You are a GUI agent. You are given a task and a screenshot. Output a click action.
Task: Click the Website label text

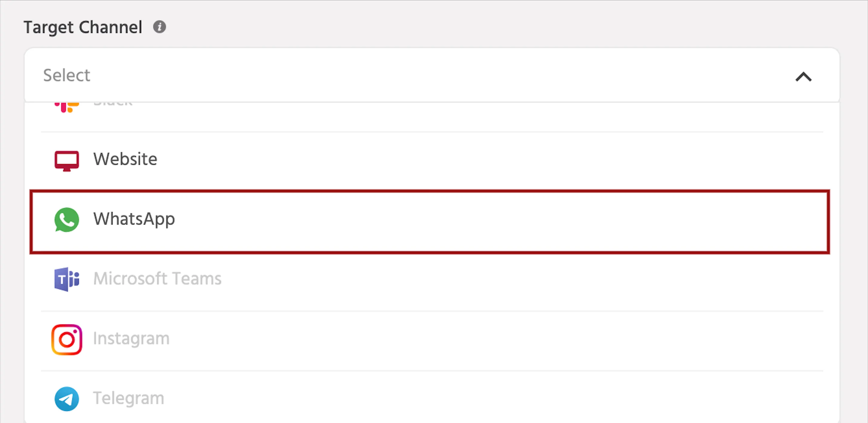(125, 159)
